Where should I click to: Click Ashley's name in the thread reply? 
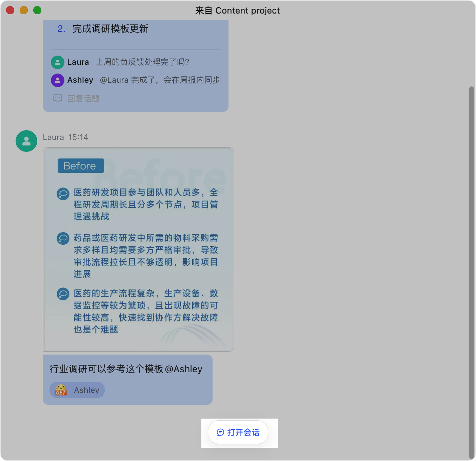pyautogui.click(x=80, y=80)
